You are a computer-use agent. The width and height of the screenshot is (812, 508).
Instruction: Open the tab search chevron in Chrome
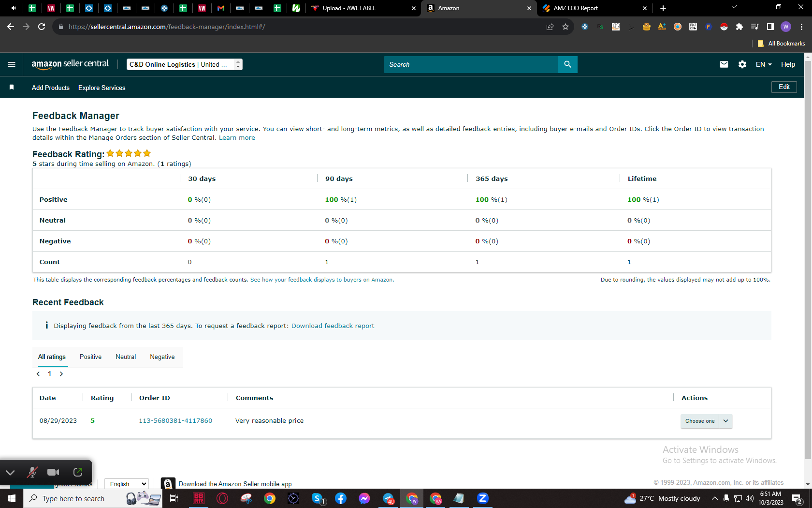734,7
